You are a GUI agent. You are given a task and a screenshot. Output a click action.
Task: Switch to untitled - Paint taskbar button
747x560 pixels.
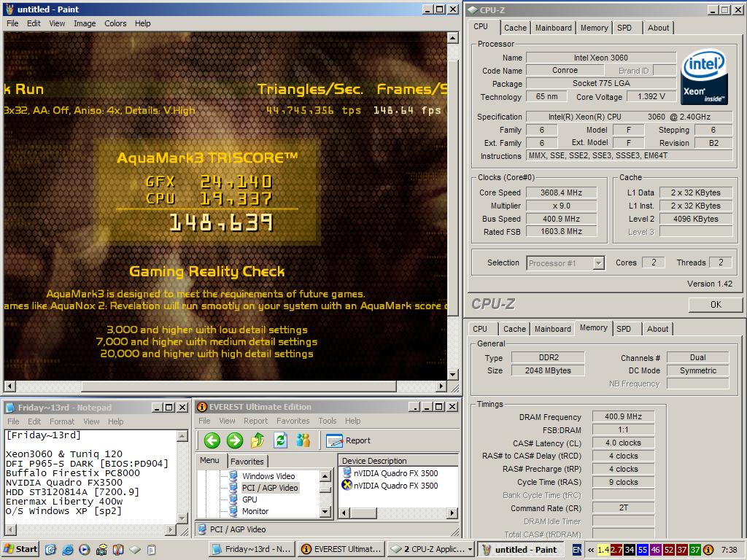[521, 549]
